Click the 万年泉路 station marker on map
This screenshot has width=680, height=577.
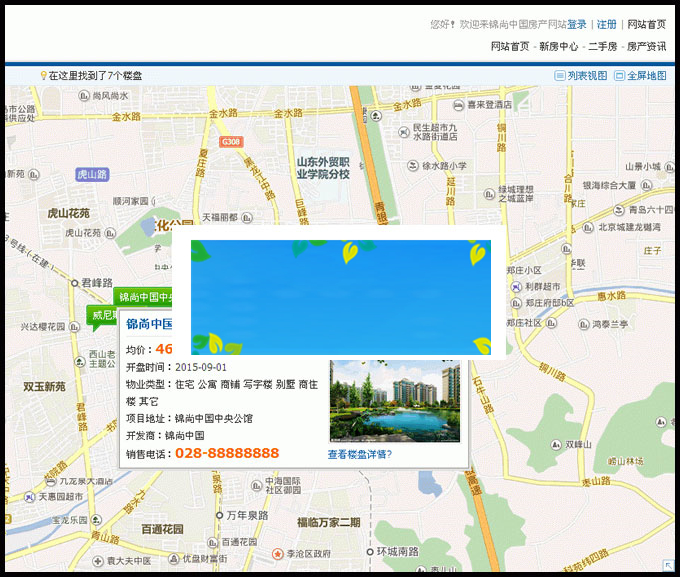[x=220, y=515]
